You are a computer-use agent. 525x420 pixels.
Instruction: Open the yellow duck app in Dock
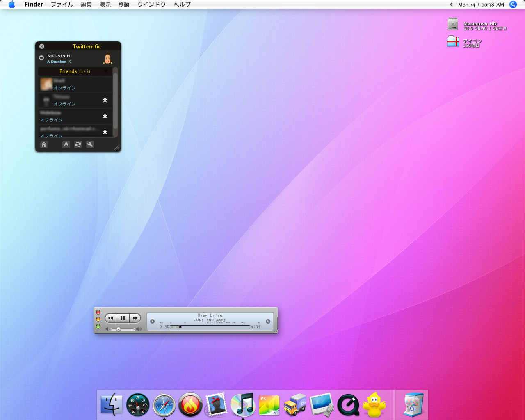tap(374, 405)
